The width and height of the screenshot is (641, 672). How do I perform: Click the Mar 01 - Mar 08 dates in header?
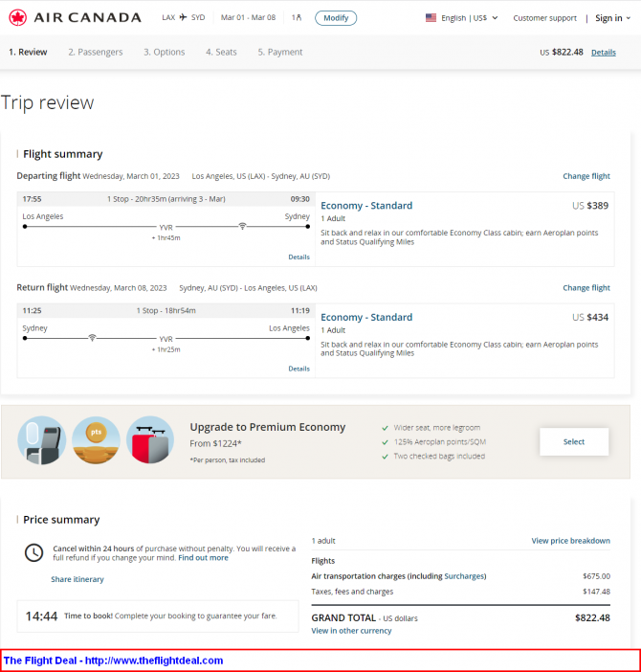click(x=248, y=17)
